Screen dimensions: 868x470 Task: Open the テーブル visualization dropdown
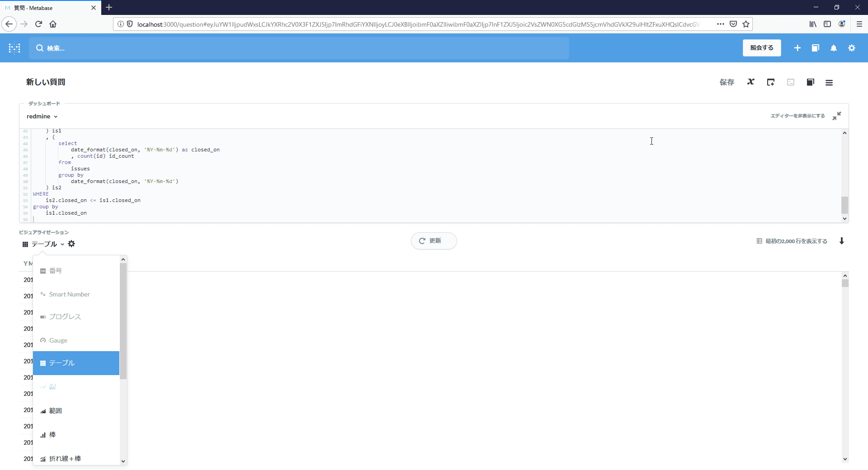[43, 244]
